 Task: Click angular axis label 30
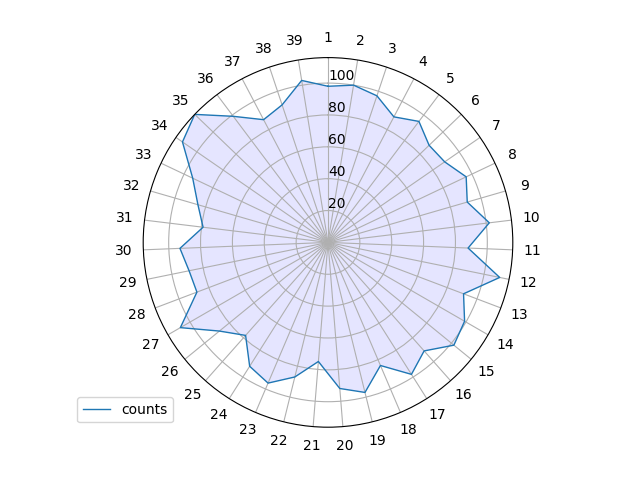(x=123, y=250)
